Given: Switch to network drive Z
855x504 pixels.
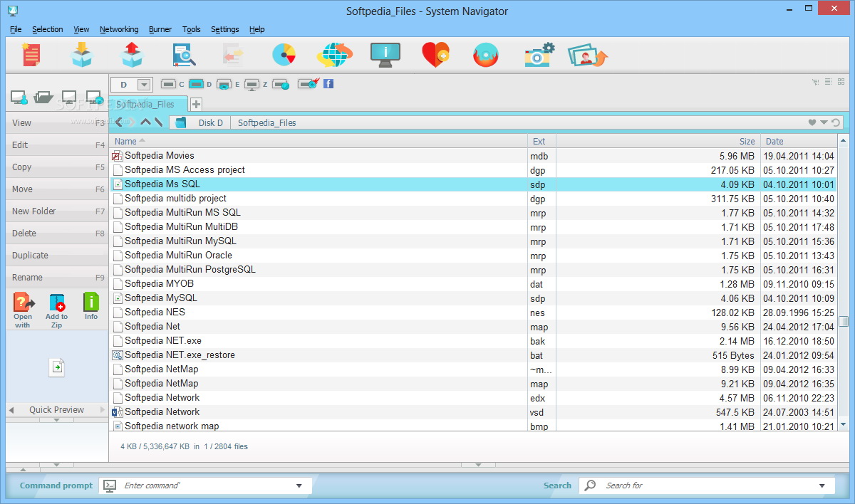Looking at the screenshot, I should (x=252, y=85).
